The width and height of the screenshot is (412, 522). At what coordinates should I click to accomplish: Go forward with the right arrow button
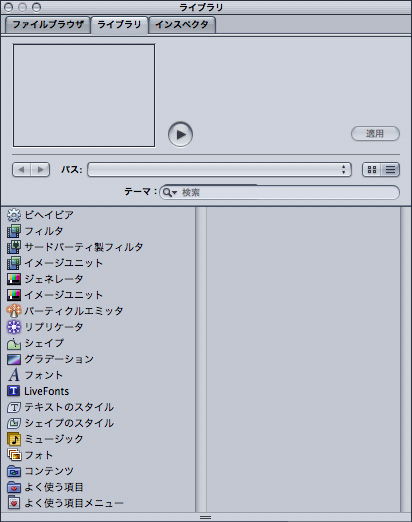click(x=40, y=170)
